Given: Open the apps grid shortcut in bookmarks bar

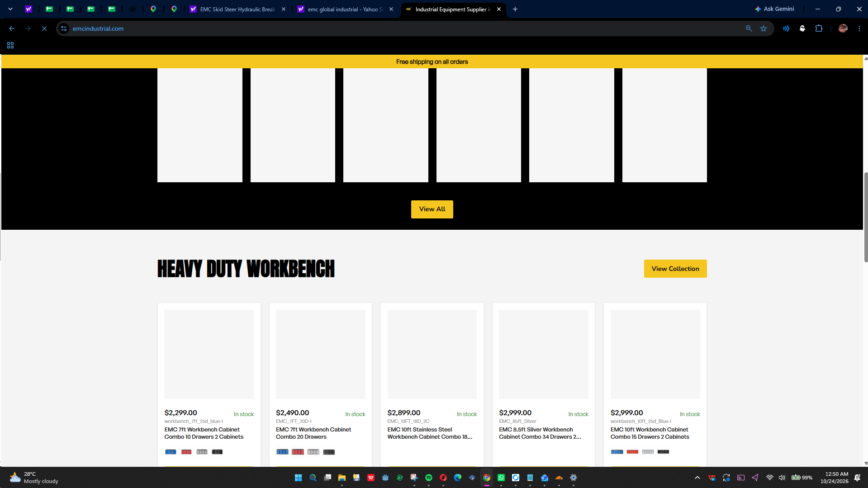Looking at the screenshot, I should tap(10, 45).
